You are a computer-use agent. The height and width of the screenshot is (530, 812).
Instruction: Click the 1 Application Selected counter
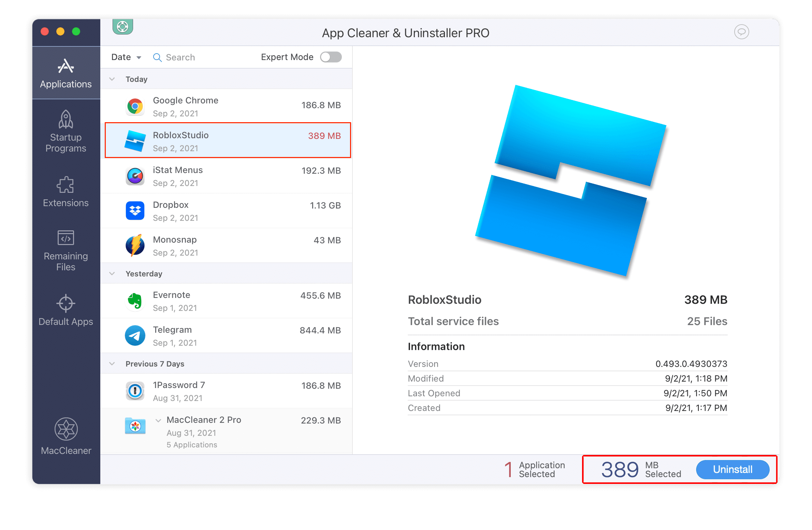[x=535, y=470]
